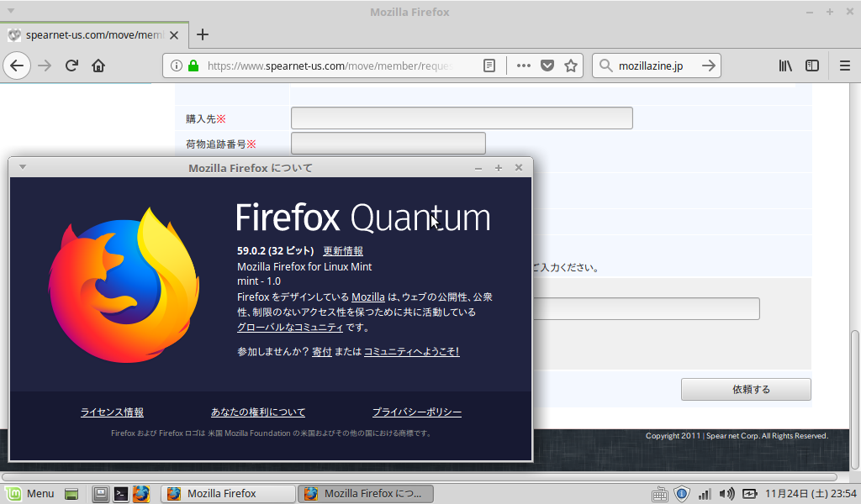Viewport: 861px width, 504px height.
Task: Open the Library icon in the toolbar
Action: coord(785,66)
